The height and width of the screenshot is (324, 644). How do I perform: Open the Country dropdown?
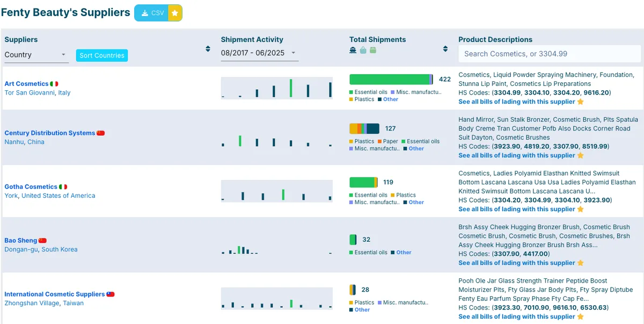coord(35,55)
